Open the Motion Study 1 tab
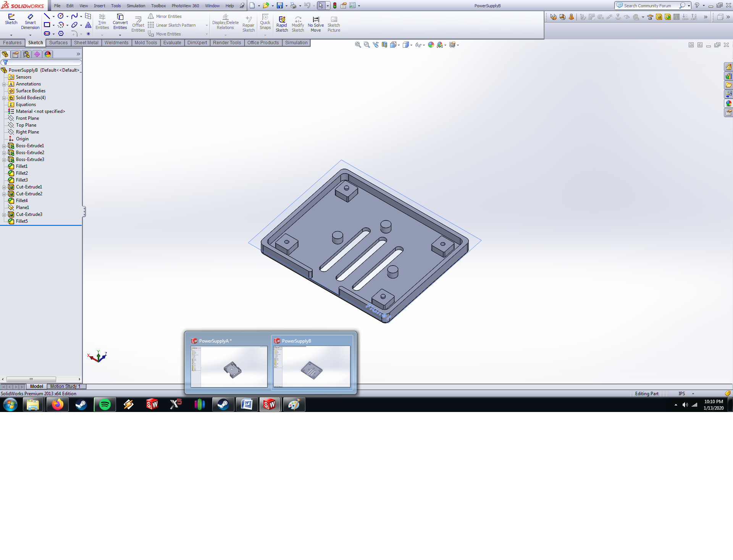The width and height of the screenshot is (733, 560). 65,386
